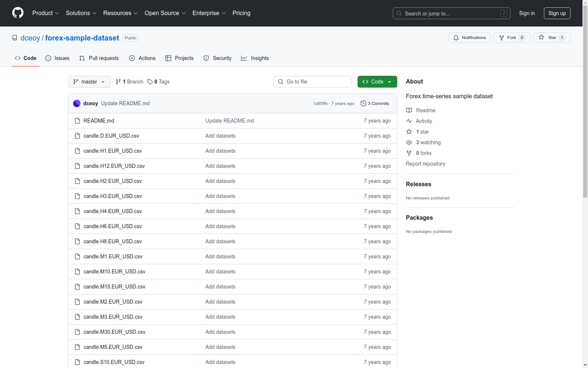Click the book icon next to Readme
The height and width of the screenshot is (368, 588).
[x=409, y=110]
